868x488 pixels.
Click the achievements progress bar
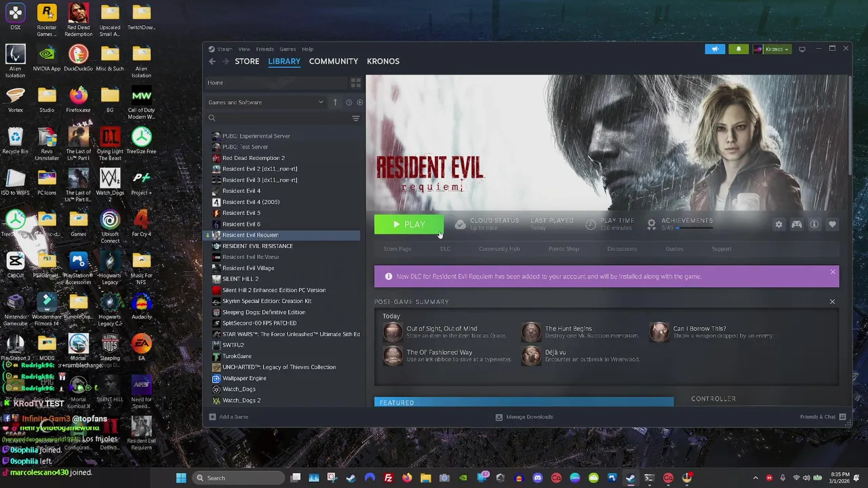point(695,228)
